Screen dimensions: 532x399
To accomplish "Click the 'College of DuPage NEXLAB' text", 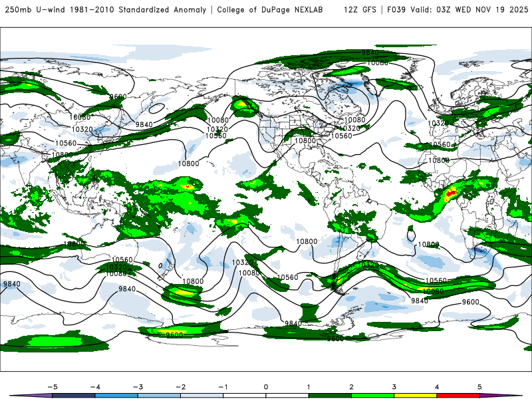I will click(270, 10).
